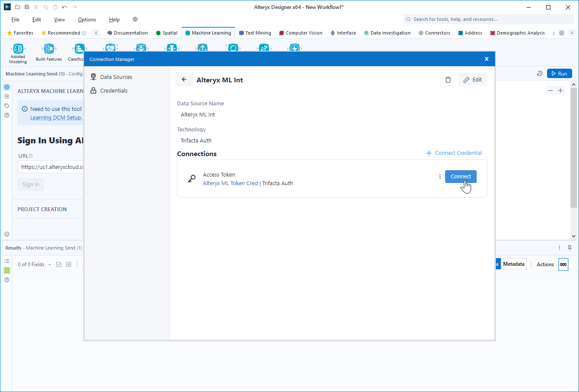Delete the Alteryx ML Int data source
Image resolution: width=579 pixels, height=392 pixels.
(448, 80)
